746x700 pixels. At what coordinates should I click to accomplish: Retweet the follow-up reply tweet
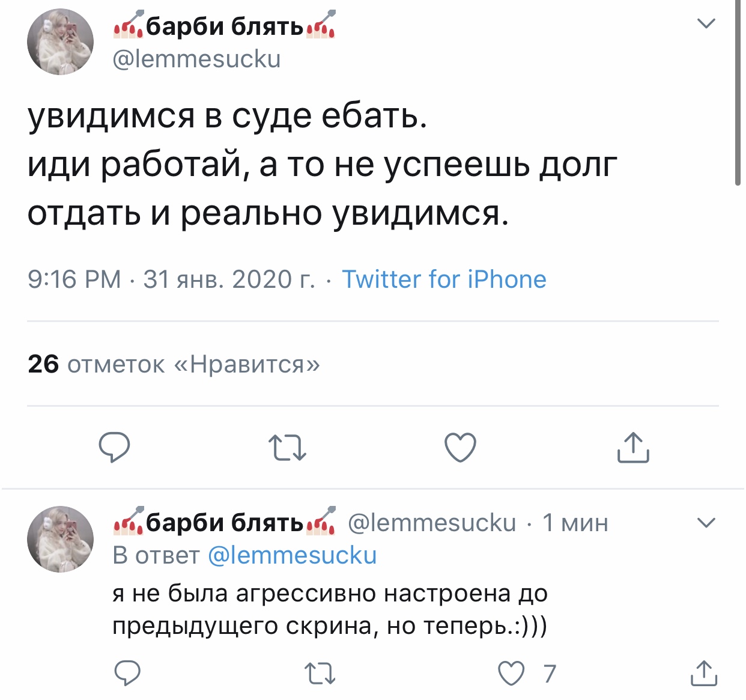click(320, 674)
